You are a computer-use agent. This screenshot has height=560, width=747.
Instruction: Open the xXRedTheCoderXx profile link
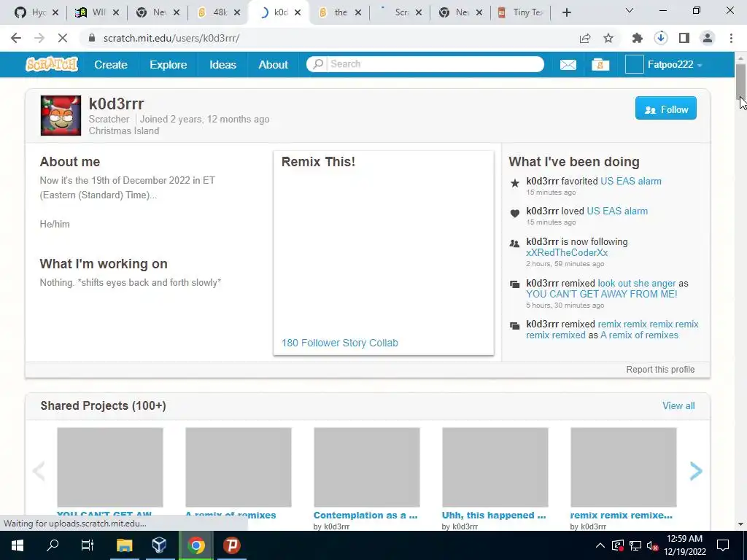point(567,253)
